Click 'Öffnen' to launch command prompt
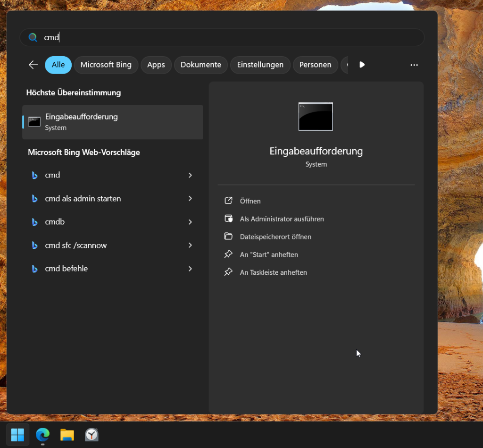 tap(250, 201)
